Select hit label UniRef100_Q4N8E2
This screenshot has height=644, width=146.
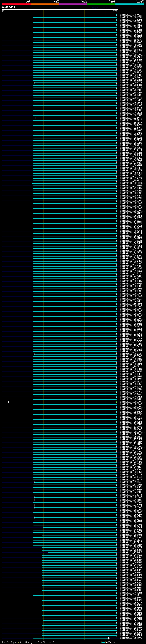[x=131, y=623]
